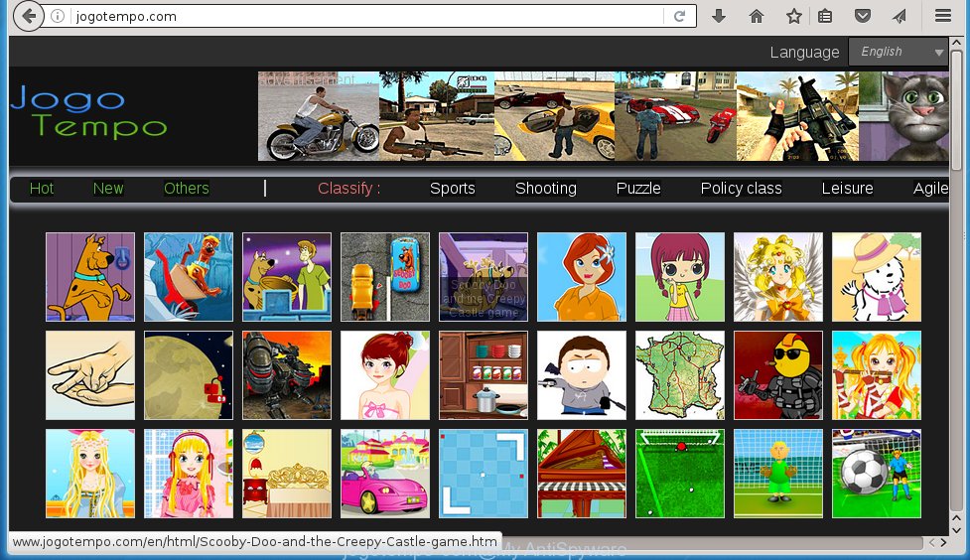Click the yellow sports car ad image
Viewport: 970px width, 560px height.
(x=555, y=116)
